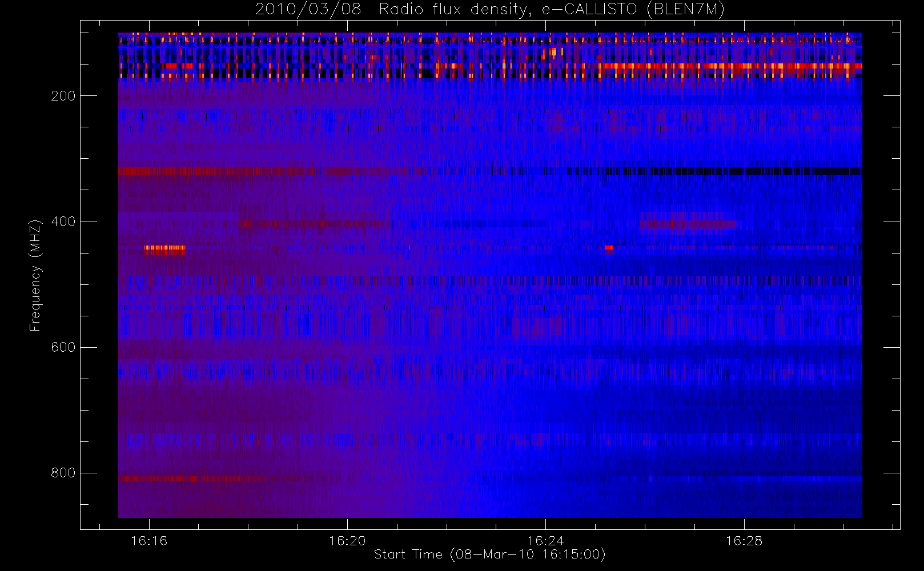Click the 'Frequency (MHZ)' axis label

click(35, 275)
